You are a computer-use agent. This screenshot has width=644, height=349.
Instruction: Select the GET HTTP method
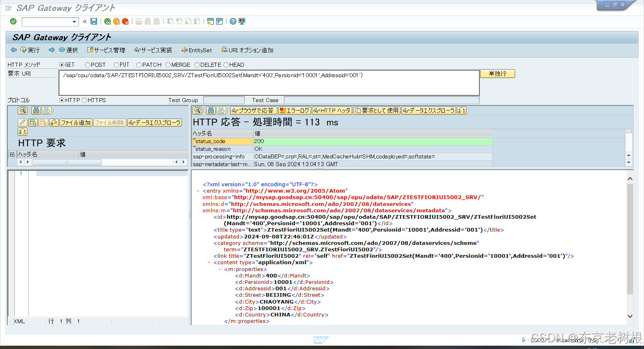coord(62,65)
